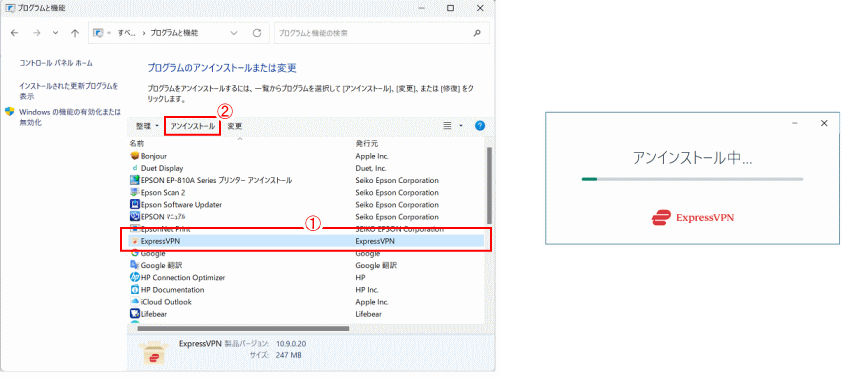The width and height of the screenshot is (842, 377).
Task: Click the プログラムと機能の検索 search box
Action: (382, 33)
